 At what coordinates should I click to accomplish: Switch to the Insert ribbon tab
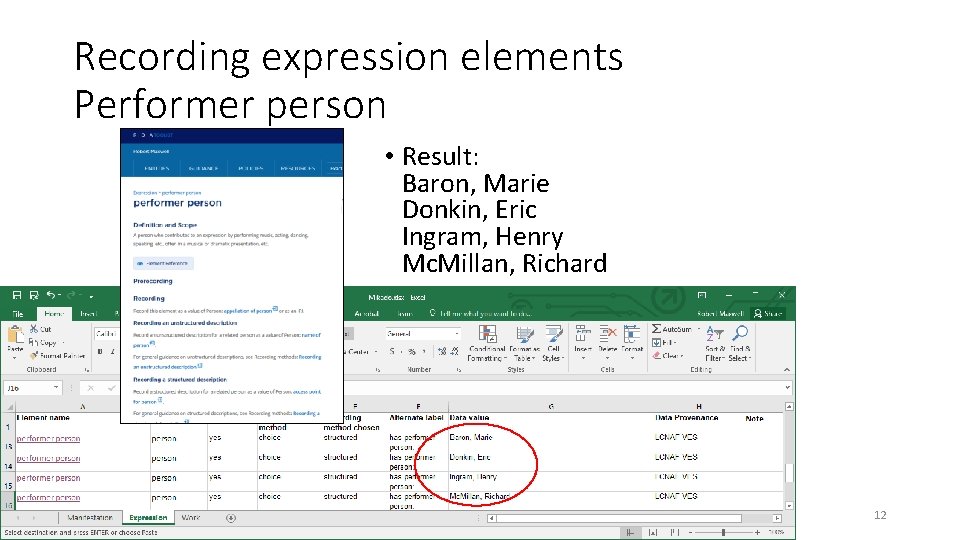tap(89, 313)
